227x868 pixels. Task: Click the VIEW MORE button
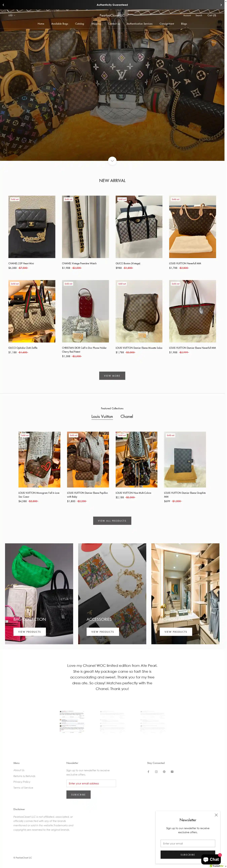pos(112,376)
